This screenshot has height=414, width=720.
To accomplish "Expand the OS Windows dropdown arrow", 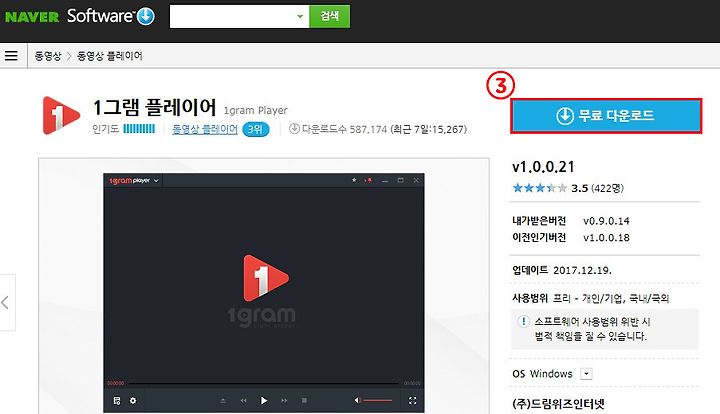I will click(586, 374).
